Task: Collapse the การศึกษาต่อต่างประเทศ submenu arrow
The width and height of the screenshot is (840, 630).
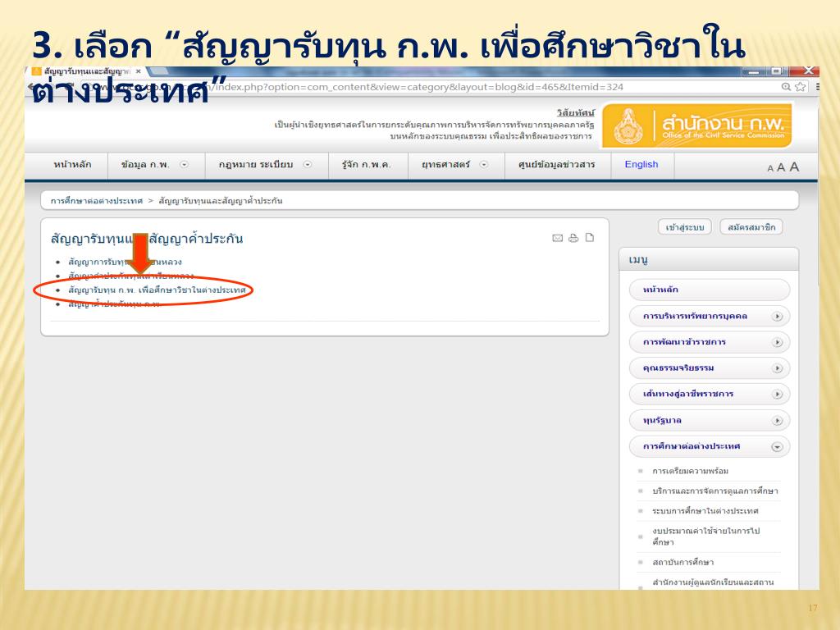Action: [777, 447]
